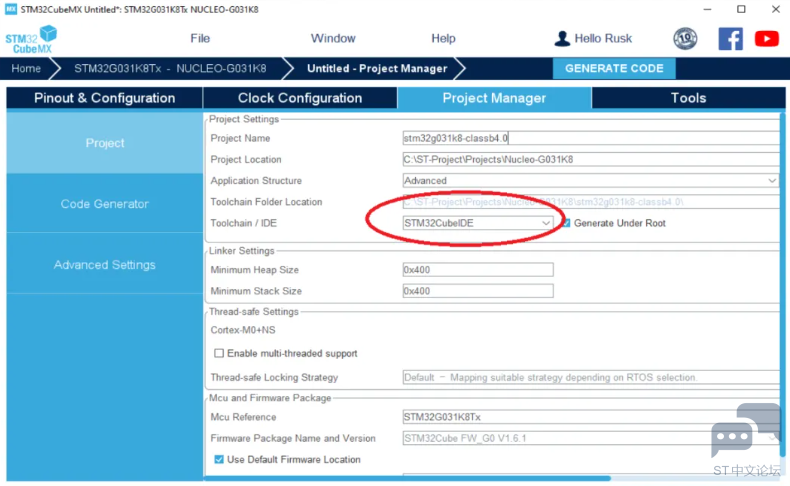Click the horizontal scrollbar at bottom
Image resolution: width=790 pixels, height=486 pixels.
click(x=407, y=478)
